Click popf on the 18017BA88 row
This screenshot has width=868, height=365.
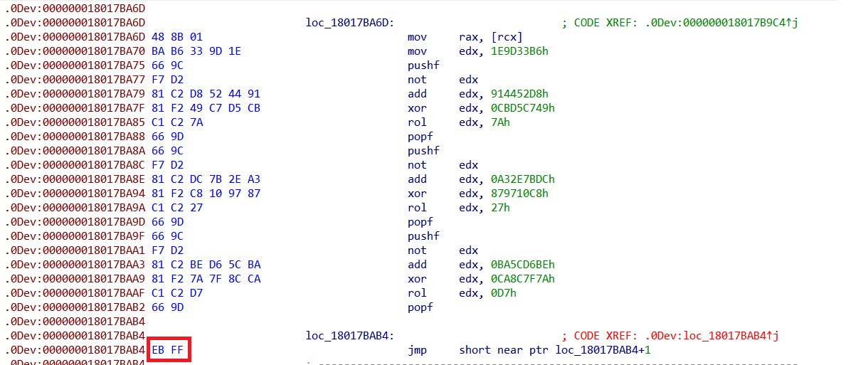420,137
